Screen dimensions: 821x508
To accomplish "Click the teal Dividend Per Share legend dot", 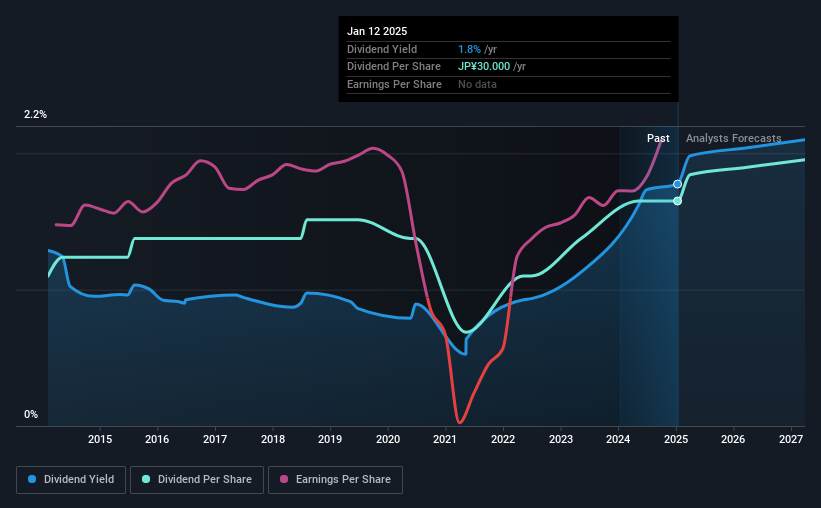I will click(146, 479).
